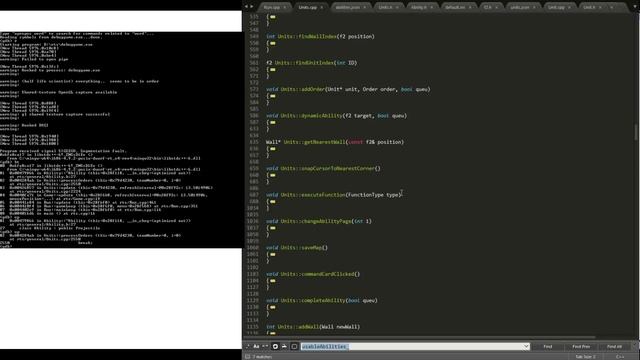Switch to the units.json tab

(520, 7)
